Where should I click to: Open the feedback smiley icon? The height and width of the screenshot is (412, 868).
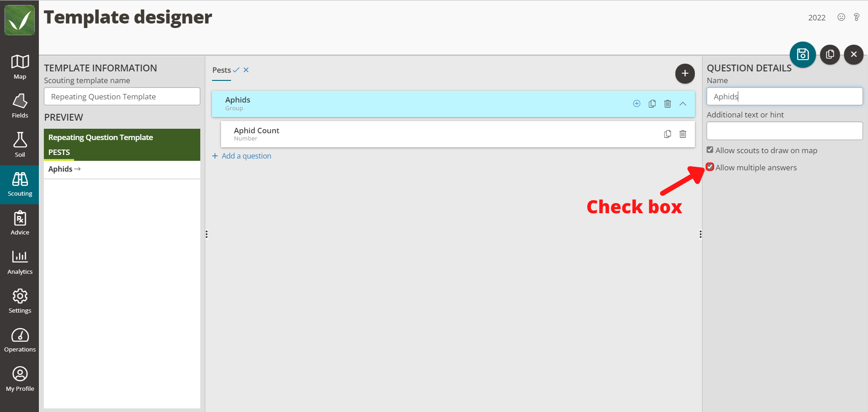pos(841,17)
